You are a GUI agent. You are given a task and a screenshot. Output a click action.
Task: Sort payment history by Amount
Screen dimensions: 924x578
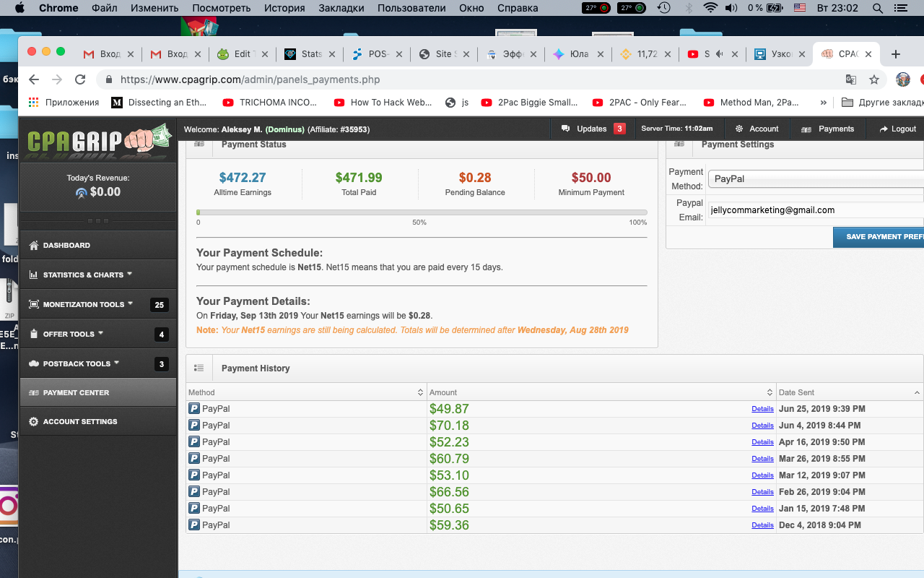pyautogui.click(x=601, y=392)
